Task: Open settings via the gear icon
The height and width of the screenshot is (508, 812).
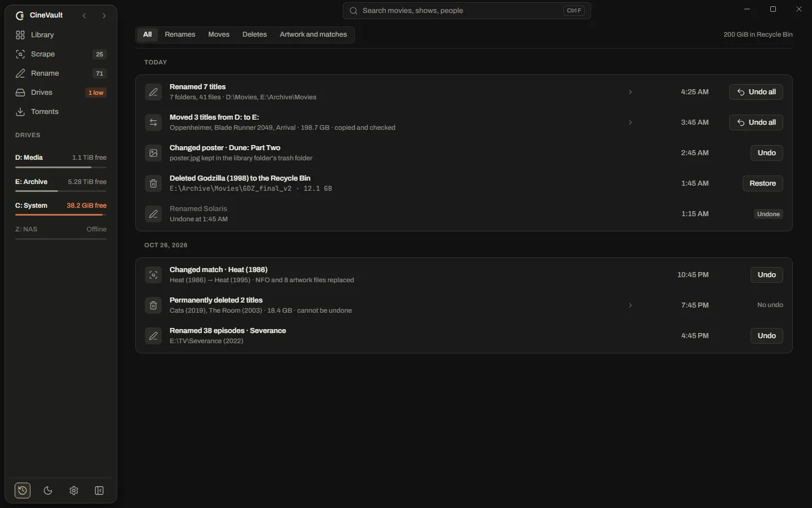Action: 74,491
